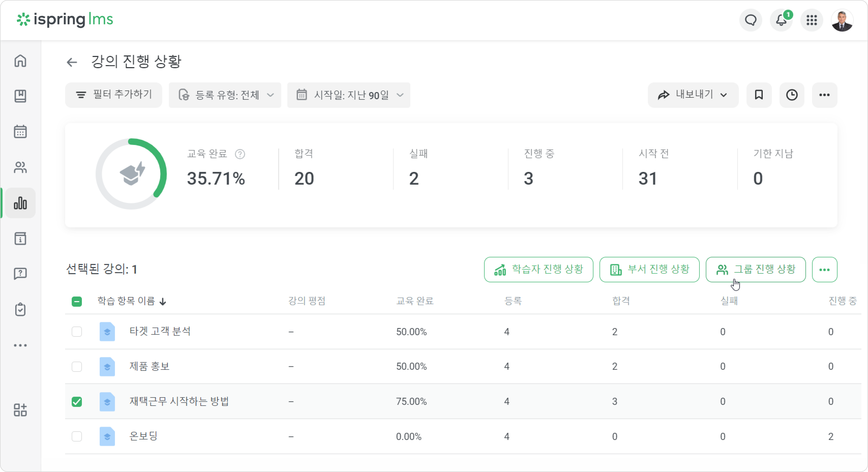Image resolution: width=868 pixels, height=472 pixels.
Task: Click the 합격 summary count 20
Action: [304, 178]
